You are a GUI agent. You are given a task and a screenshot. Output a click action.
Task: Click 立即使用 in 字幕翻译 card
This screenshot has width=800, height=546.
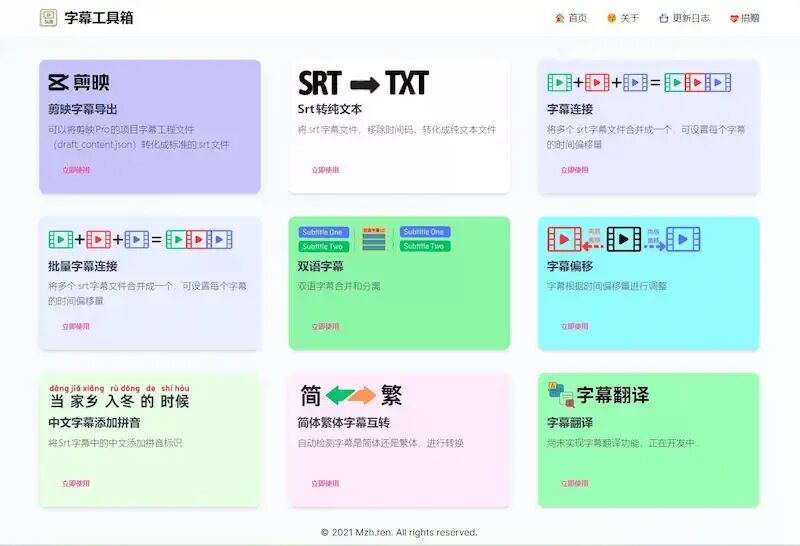tap(574, 483)
